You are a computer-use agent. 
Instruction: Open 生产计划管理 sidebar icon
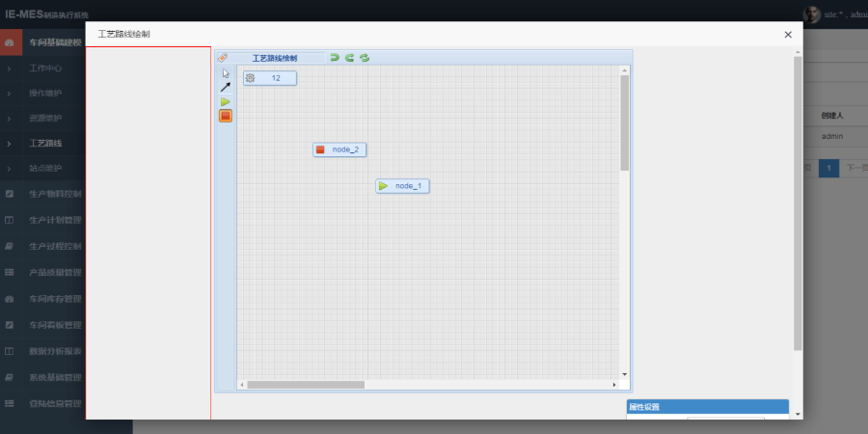pos(10,220)
